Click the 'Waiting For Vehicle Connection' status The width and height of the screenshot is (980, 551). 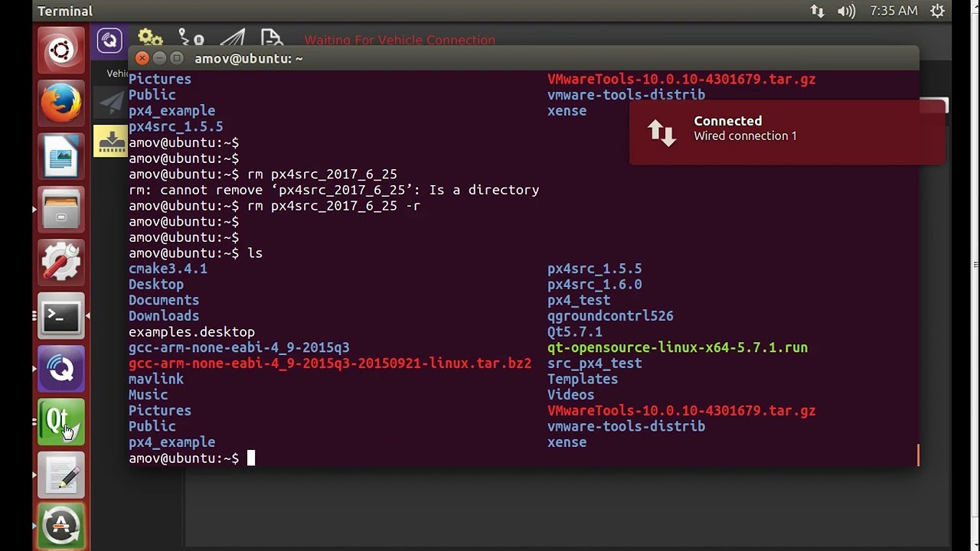400,40
